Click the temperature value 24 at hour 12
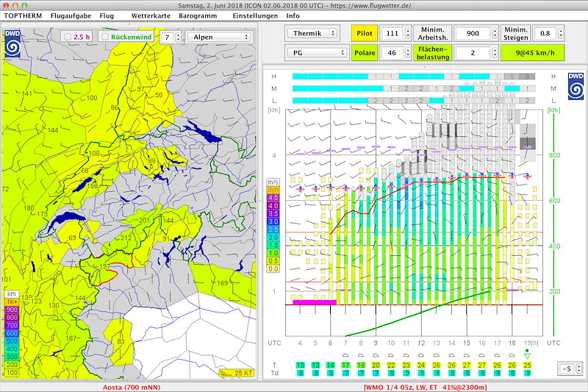 click(x=421, y=365)
